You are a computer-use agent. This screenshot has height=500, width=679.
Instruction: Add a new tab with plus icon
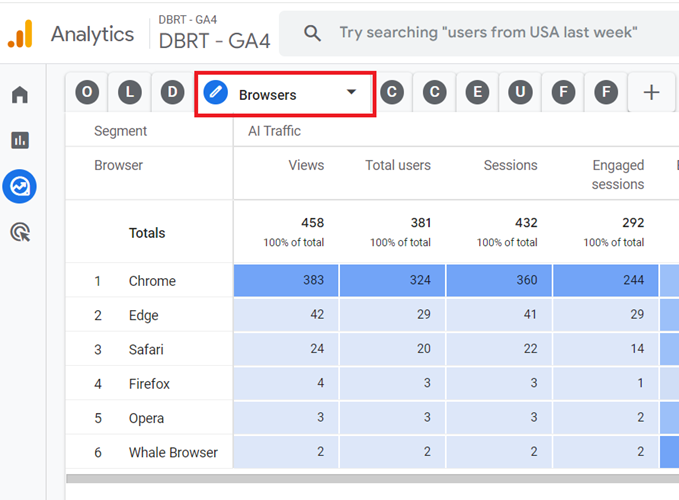point(651,92)
